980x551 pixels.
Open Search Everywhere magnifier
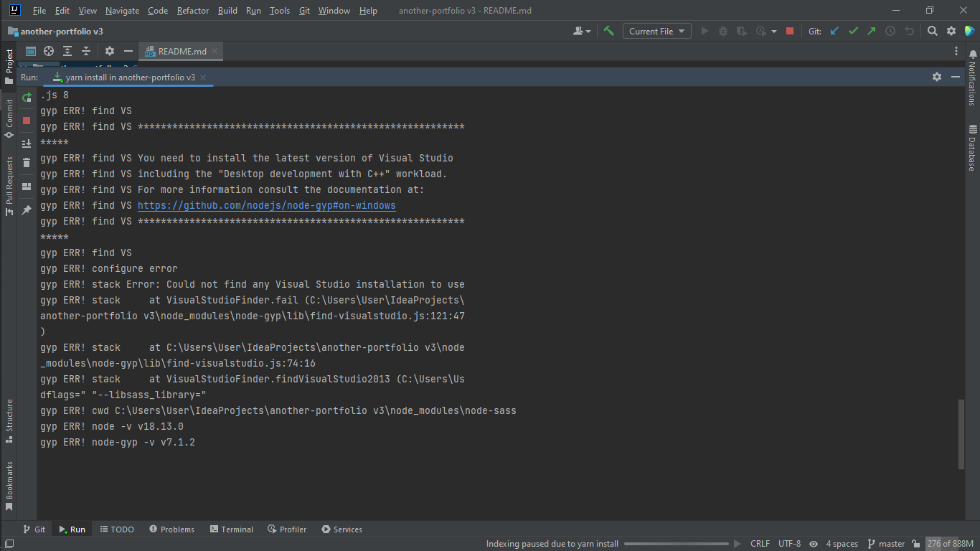click(x=933, y=31)
